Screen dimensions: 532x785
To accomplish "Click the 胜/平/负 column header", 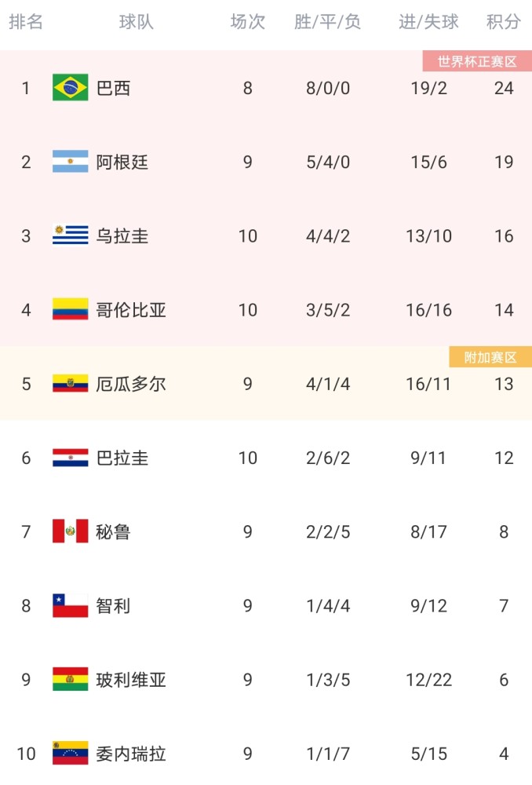I will tap(328, 22).
